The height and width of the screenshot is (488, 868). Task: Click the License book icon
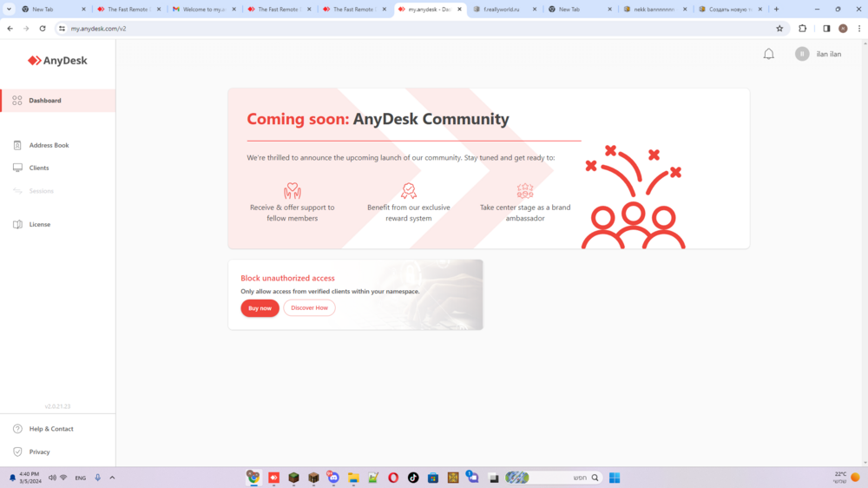coord(17,224)
